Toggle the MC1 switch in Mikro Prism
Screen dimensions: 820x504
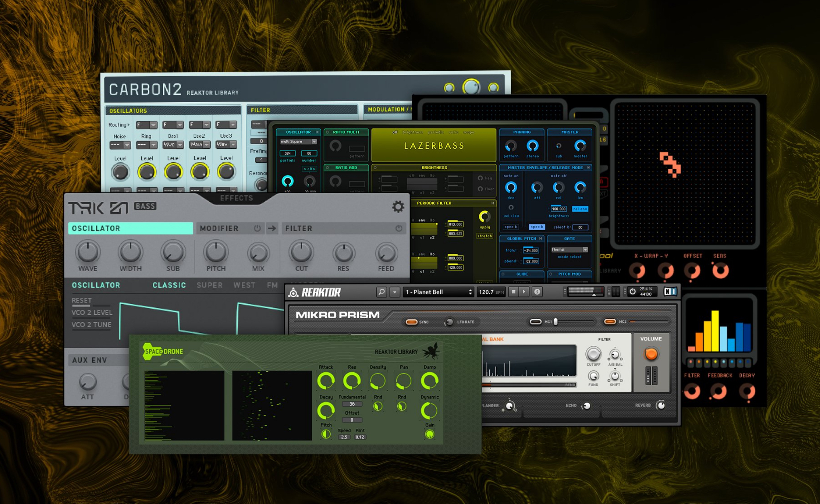(x=535, y=321)
